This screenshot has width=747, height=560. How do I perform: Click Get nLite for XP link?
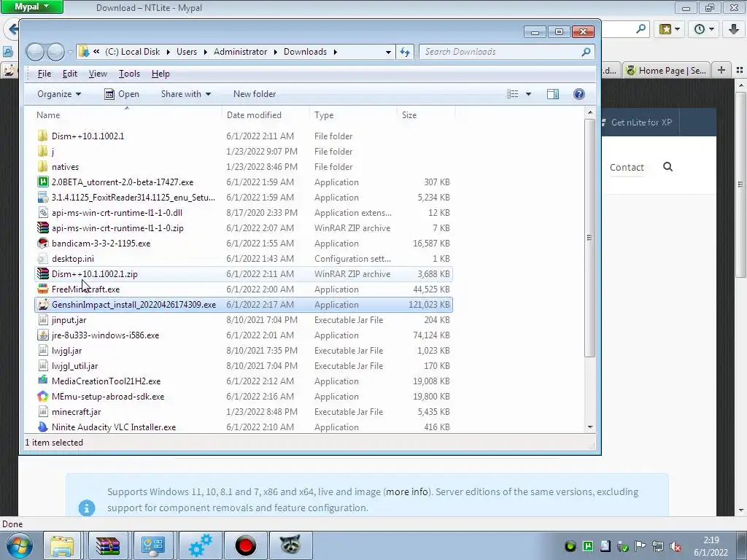point(641,122)
